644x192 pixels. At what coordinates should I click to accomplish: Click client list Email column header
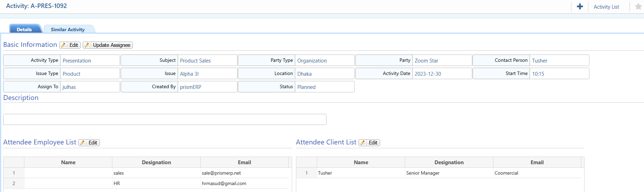click(x=537, y=162)
